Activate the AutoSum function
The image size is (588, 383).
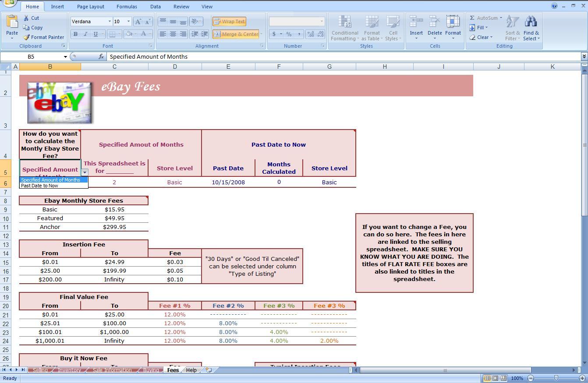tap(484, 18)
